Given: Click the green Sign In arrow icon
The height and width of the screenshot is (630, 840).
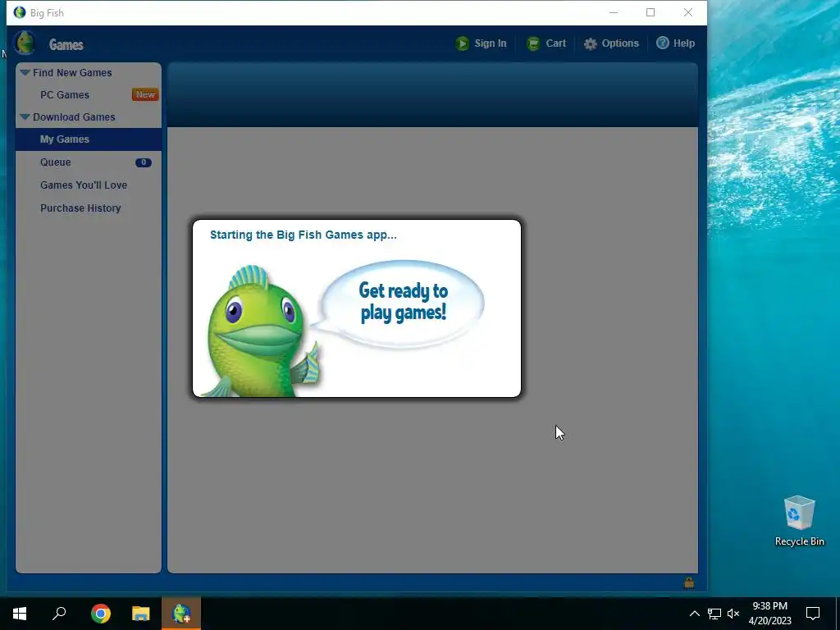Looking at the screenshot, I should [463, 43].
